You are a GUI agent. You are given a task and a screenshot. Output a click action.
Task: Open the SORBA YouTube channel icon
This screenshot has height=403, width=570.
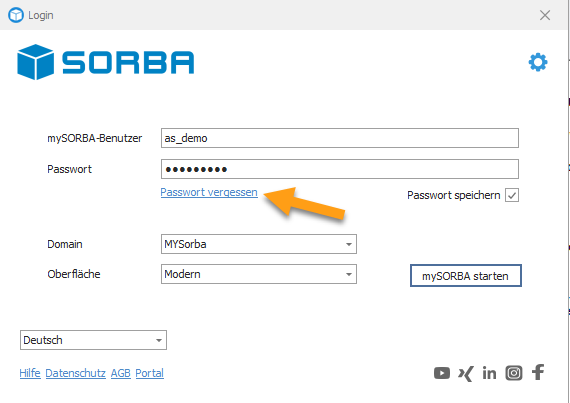[442, 373]
